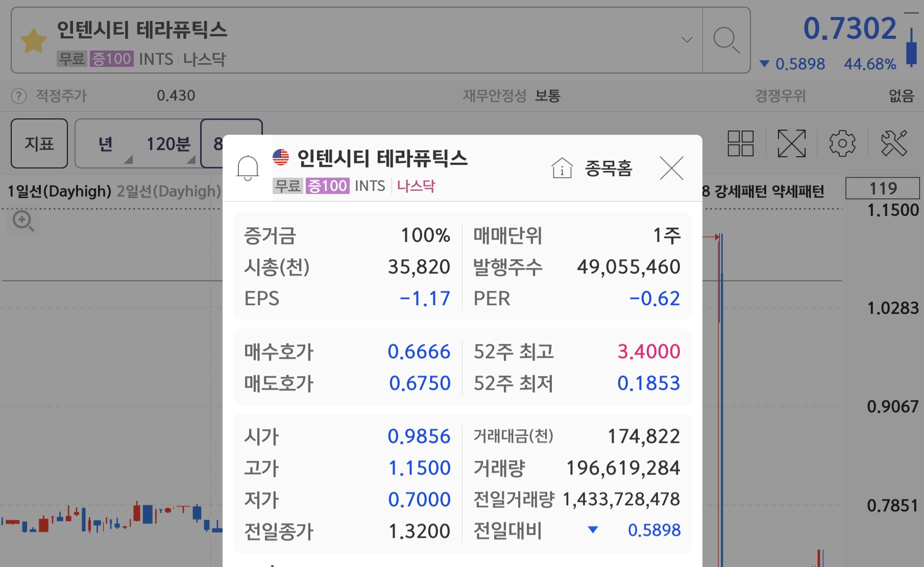
Task: Toggle 강세패턴 indicator label
Action: [740, 191]
